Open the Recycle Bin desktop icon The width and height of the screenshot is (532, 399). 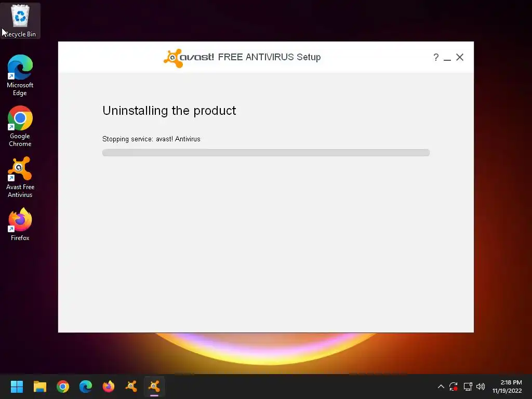coord(20,20)
